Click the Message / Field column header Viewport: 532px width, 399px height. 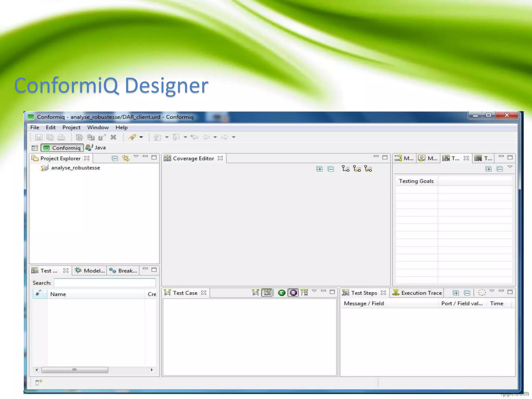tap(390, 303)
